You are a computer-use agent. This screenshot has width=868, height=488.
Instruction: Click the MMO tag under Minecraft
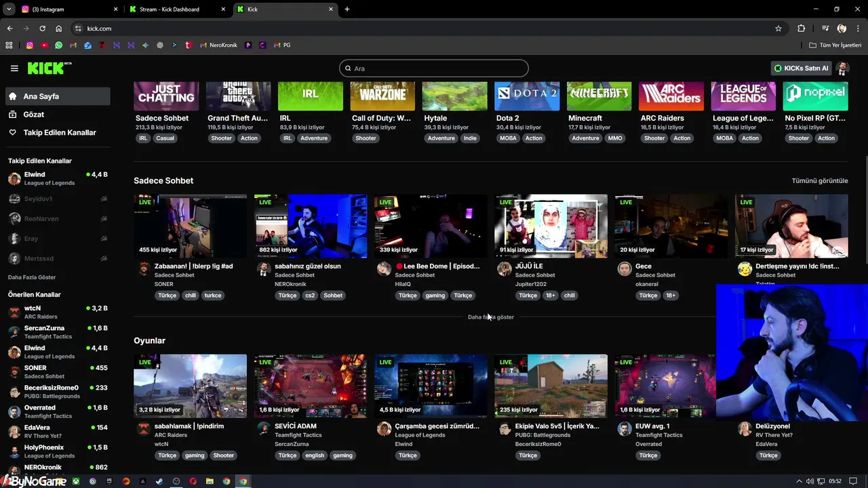(x=615, y=138)
